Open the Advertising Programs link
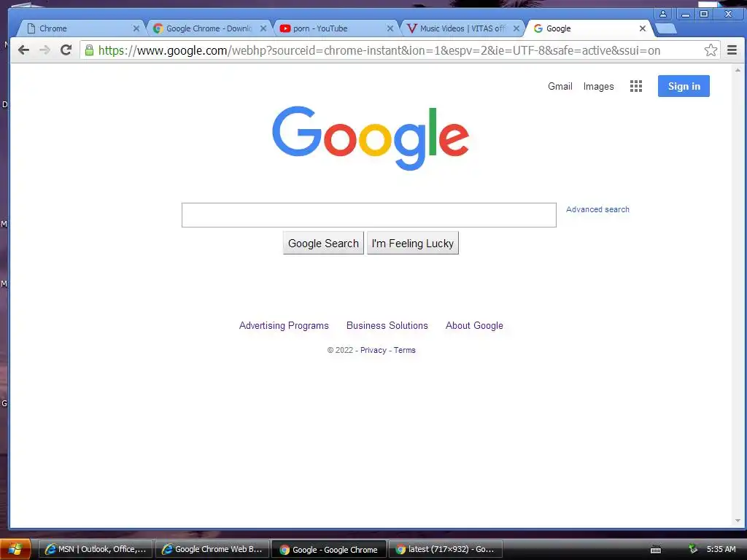747x560 pixels. pos(284,326)
